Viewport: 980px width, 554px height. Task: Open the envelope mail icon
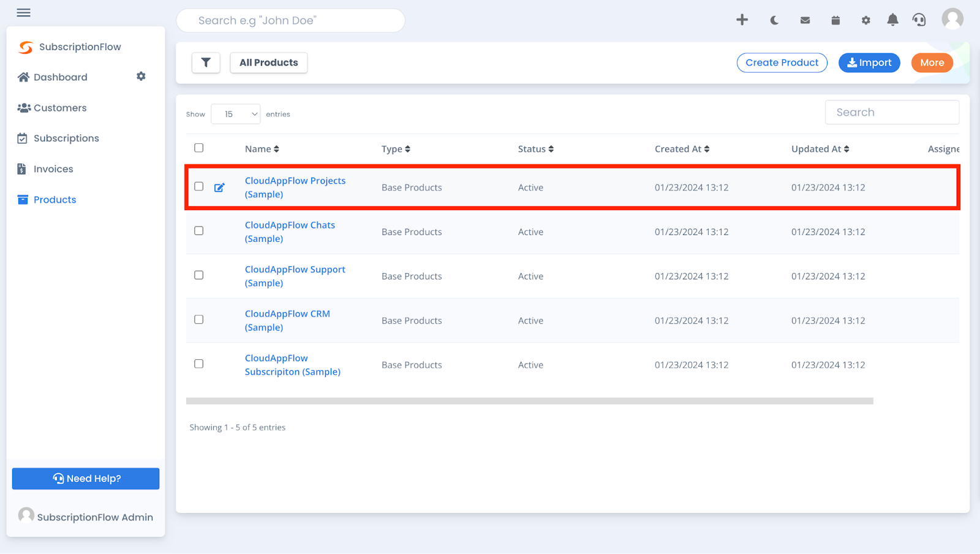805,20
